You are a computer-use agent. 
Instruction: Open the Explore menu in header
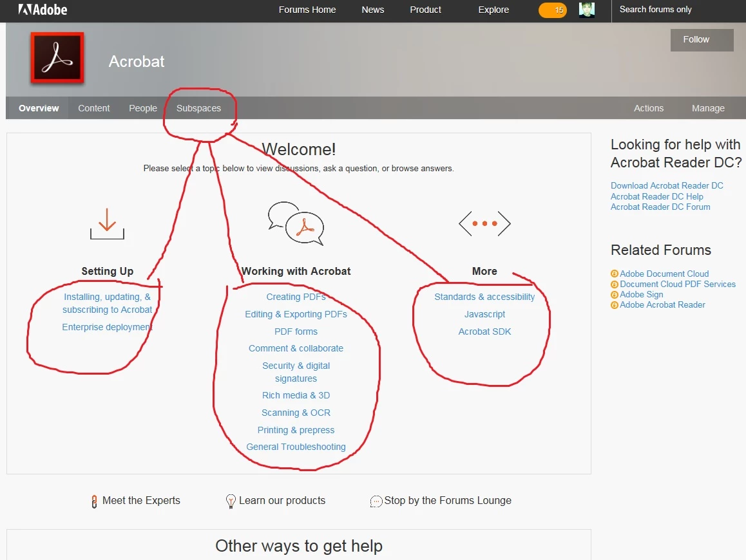pos(493,10)
